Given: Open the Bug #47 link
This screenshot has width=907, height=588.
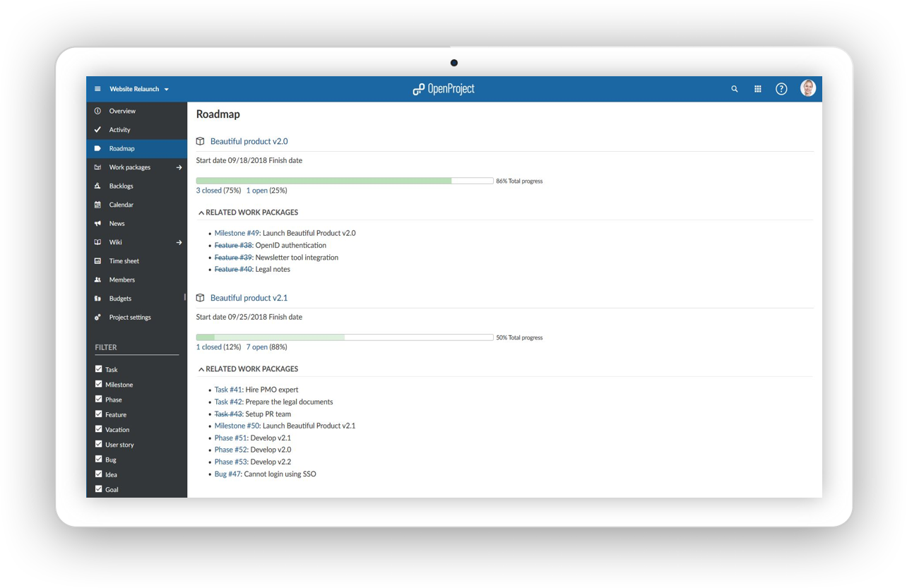Looking at the screenshot, I should (x=227, y=474).
